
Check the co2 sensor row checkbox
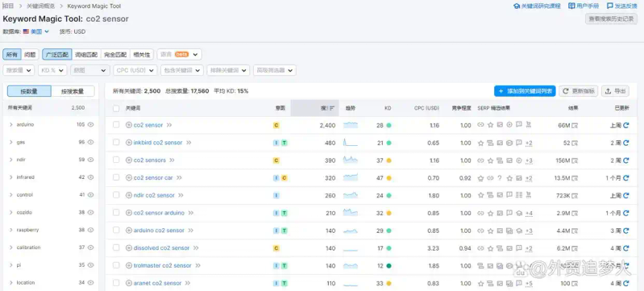(116, 125)
